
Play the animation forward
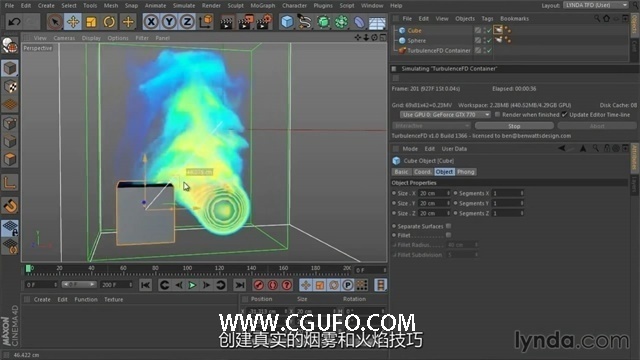point(192,285)
